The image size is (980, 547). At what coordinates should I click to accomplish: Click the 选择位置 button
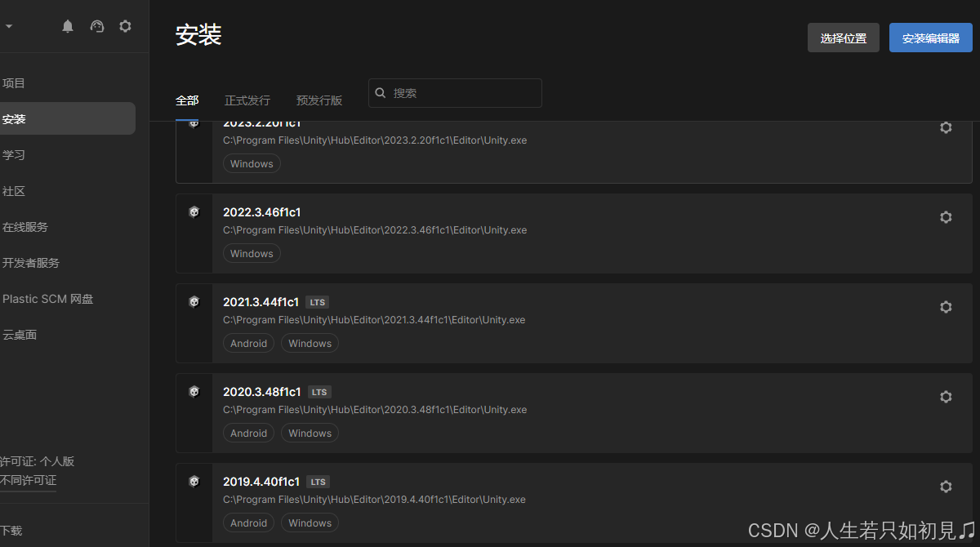(x=844, y=38)
